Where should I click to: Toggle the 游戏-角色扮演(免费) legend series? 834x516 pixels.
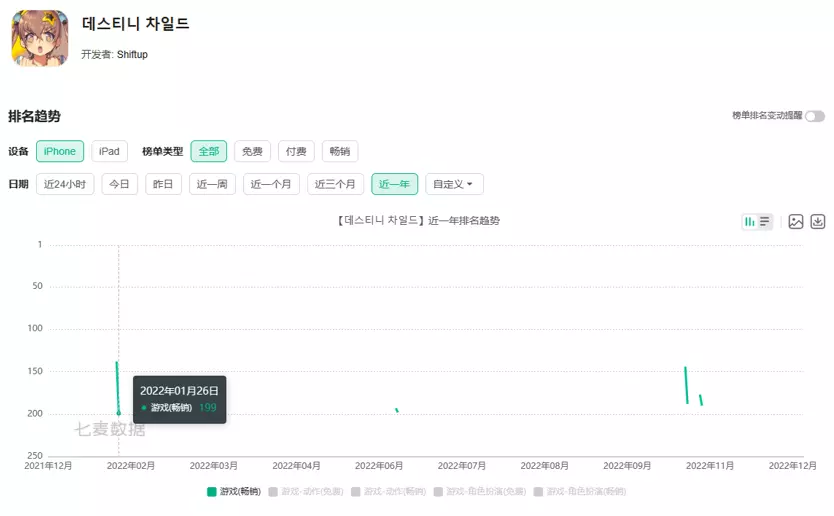point(480,492)
